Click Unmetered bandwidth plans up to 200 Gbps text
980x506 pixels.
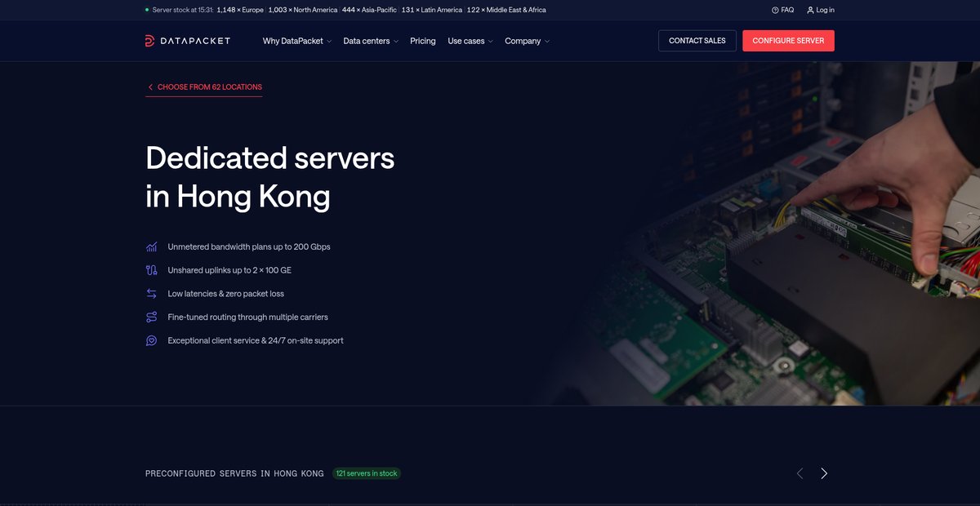coord(249,246)
